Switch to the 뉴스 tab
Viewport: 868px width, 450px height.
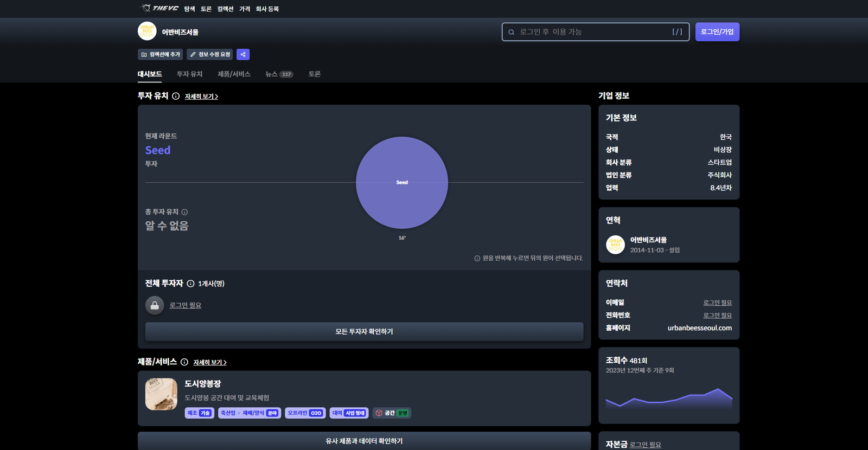[x=271, y=74]
